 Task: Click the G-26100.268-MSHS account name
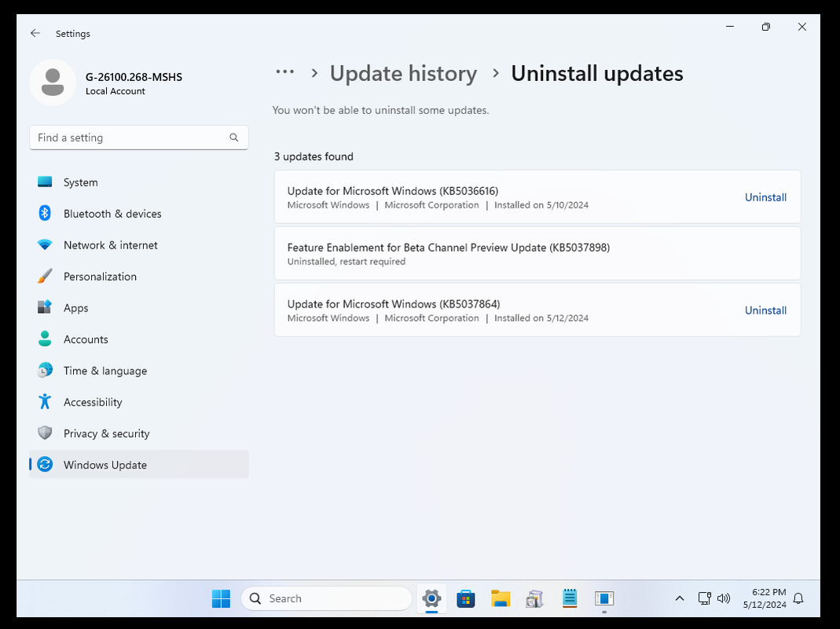(x=134, y=77)
